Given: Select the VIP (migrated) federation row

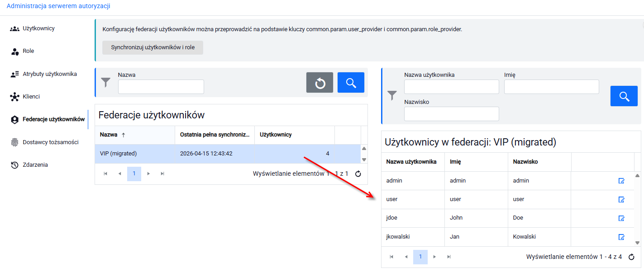Looking at the screenshot, I should click(228, 154).
